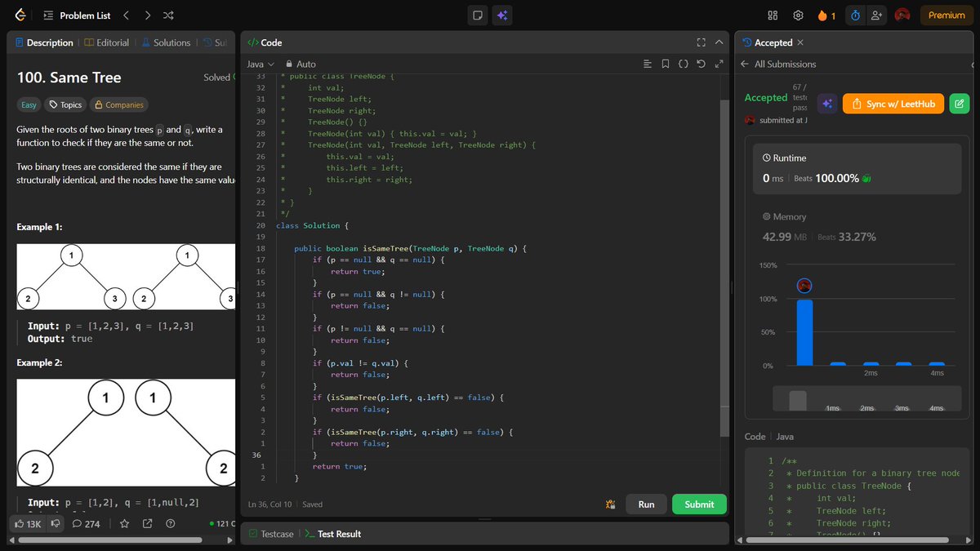Screen dimensions: 980x551
Task: Click the streak flame counter
Action: (x=826, y=15)
